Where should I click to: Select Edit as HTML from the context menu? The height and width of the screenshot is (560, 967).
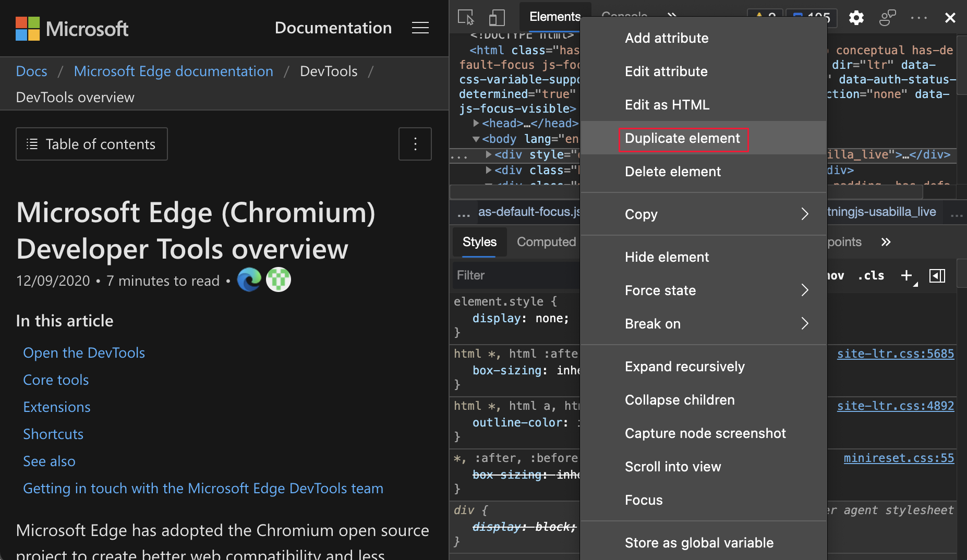tap(667, 104)
